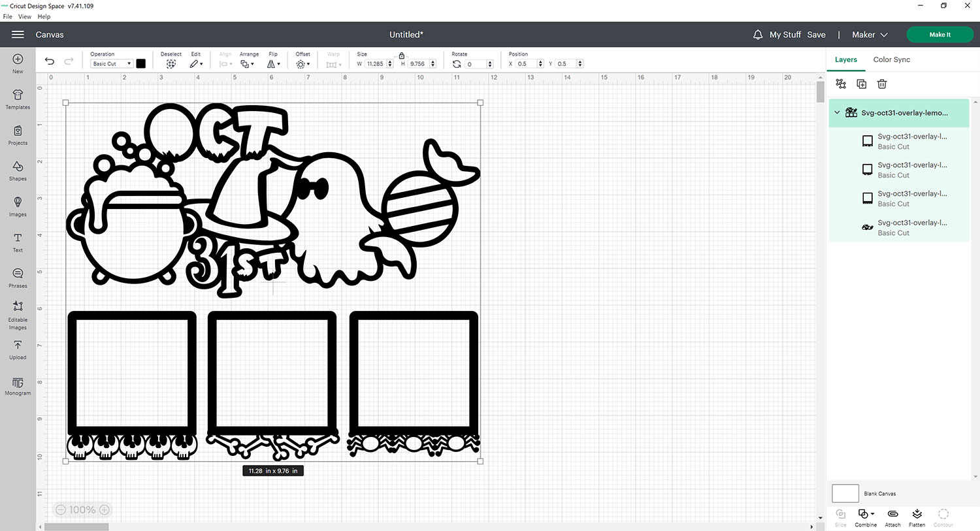The image size is (980, 531).
Task: Open the Operation dropdown showing Basic Cut
Action: pos(111,64)
